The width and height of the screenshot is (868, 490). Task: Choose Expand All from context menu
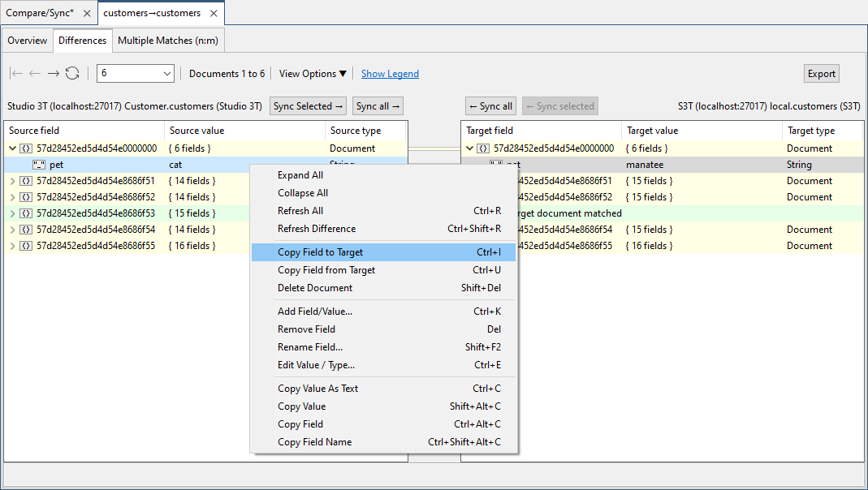383,175
